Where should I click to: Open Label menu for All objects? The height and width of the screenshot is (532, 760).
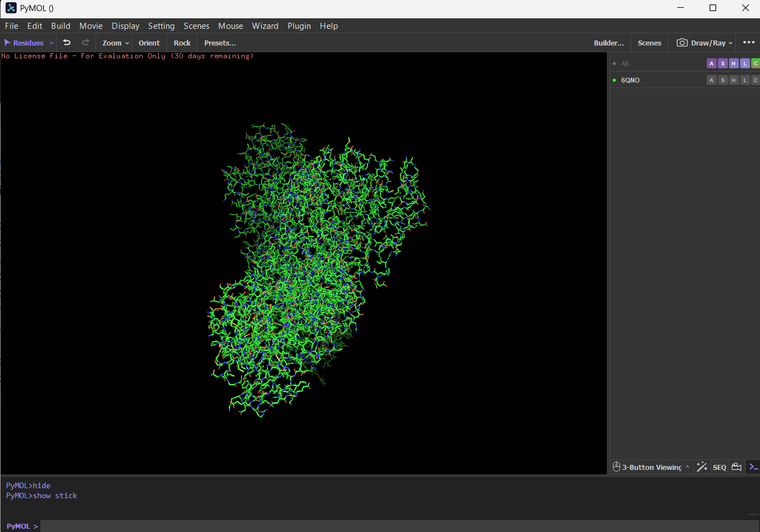[745, 64]
